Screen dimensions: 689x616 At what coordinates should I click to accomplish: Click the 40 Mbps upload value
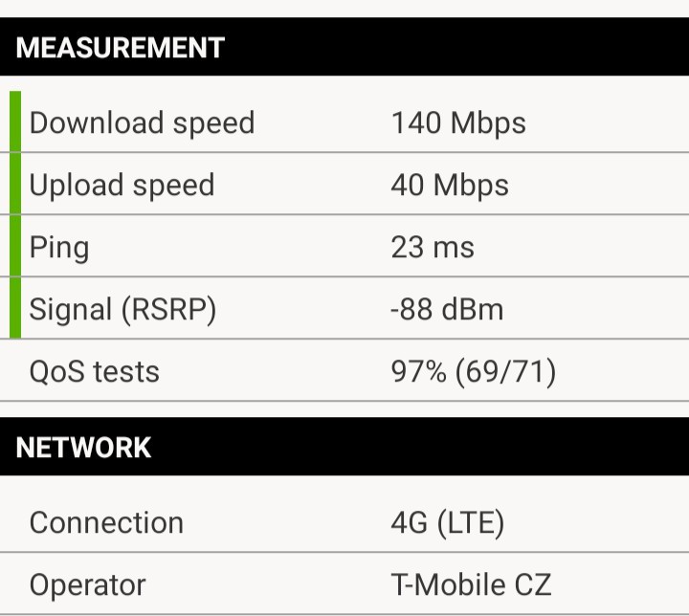pyautogui.click(x=450, y=185)
